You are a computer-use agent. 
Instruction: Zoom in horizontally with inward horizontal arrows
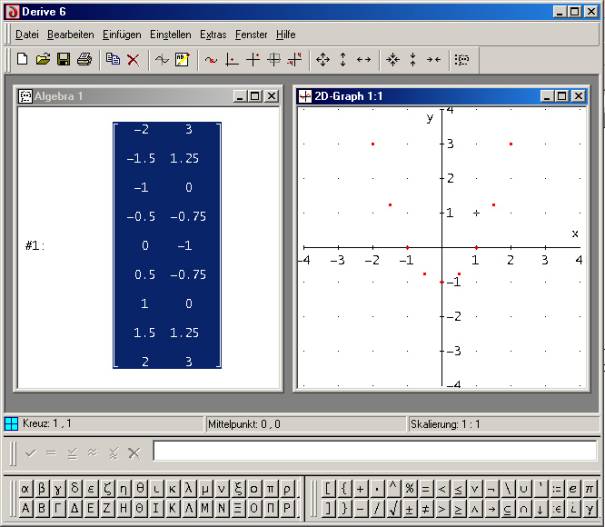pyautogui.click(x=434, y=59)
